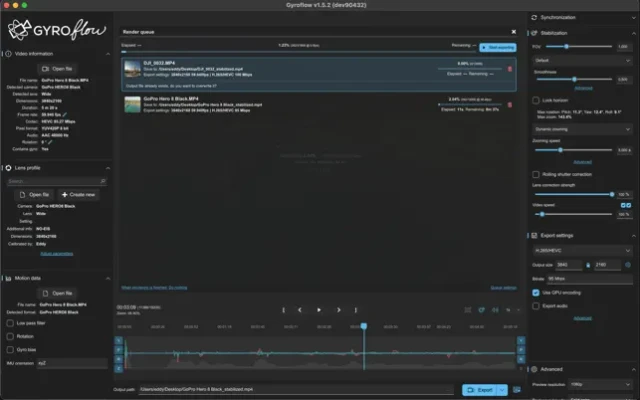640x400 pixels.
Task: Toggle the Lock horizon checkbox
Action: [537, 101]
